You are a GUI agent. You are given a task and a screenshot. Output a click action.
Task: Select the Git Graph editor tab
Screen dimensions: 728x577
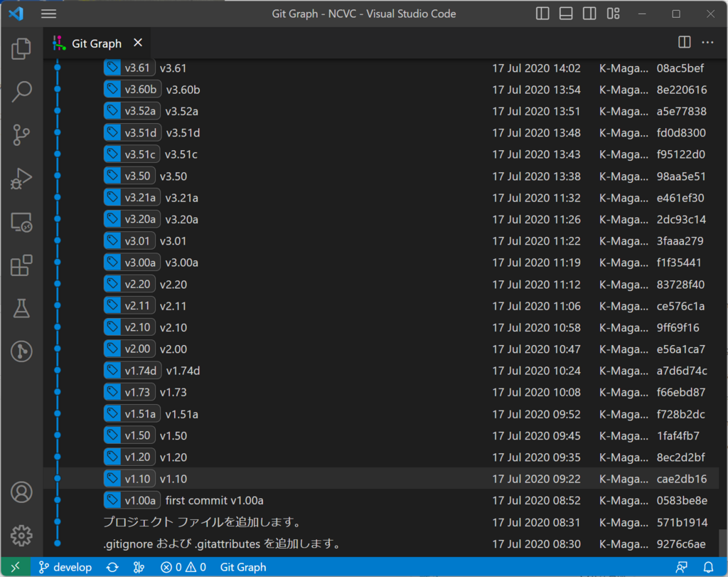coord(97,43)
